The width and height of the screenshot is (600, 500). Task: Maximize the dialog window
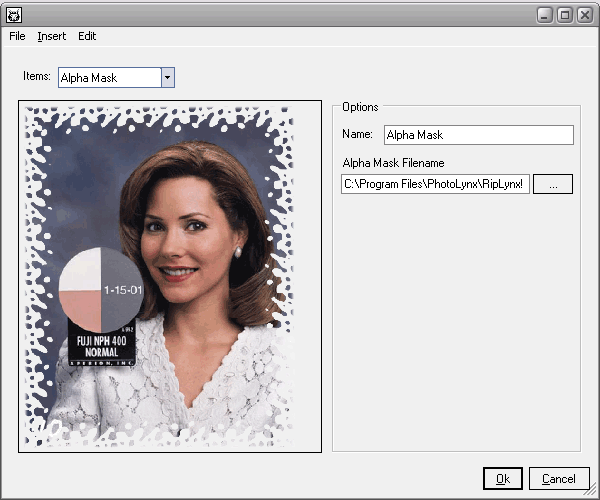pos(564,15)
